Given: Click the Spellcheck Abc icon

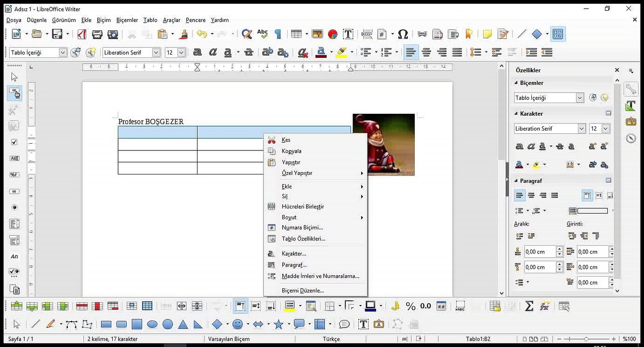Looking at the screenshot, I should click(262, 34).
